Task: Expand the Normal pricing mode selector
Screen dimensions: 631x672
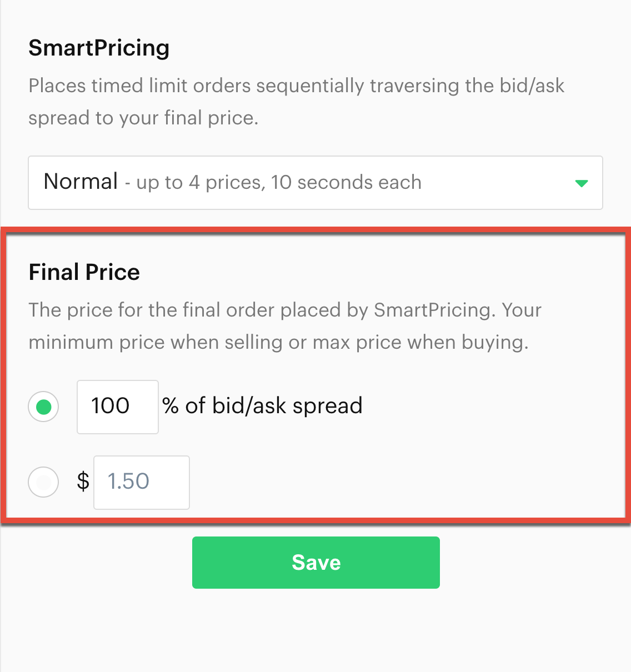Action: point(315,182)
